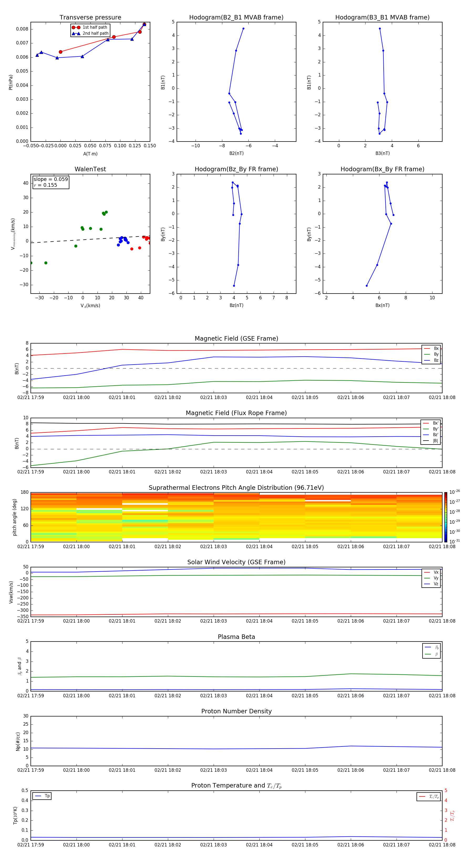473x868 pixels.
Task: Click the Bz' legend entry in Flux Rope panel
Action: (x=431, y=435)
